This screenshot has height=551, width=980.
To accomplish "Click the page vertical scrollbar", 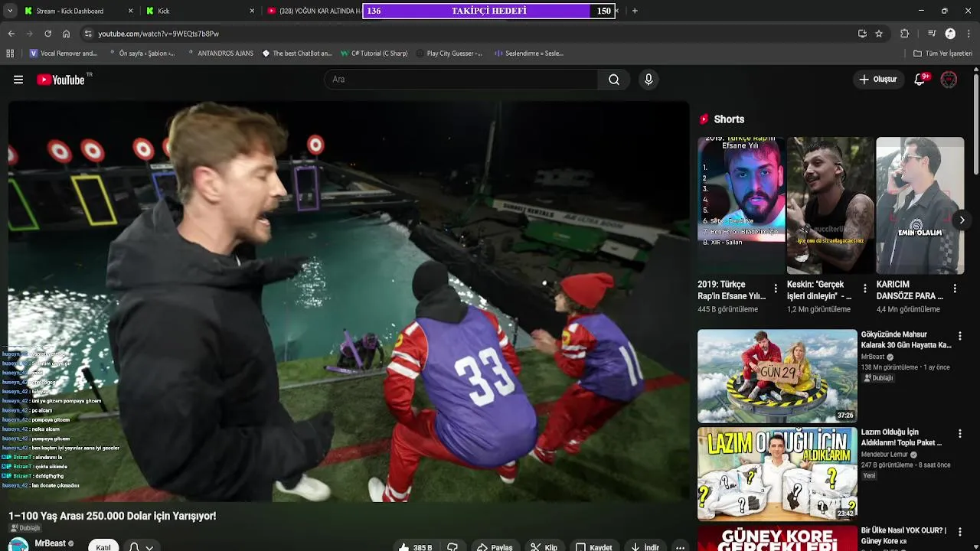I will click(975, 122).
